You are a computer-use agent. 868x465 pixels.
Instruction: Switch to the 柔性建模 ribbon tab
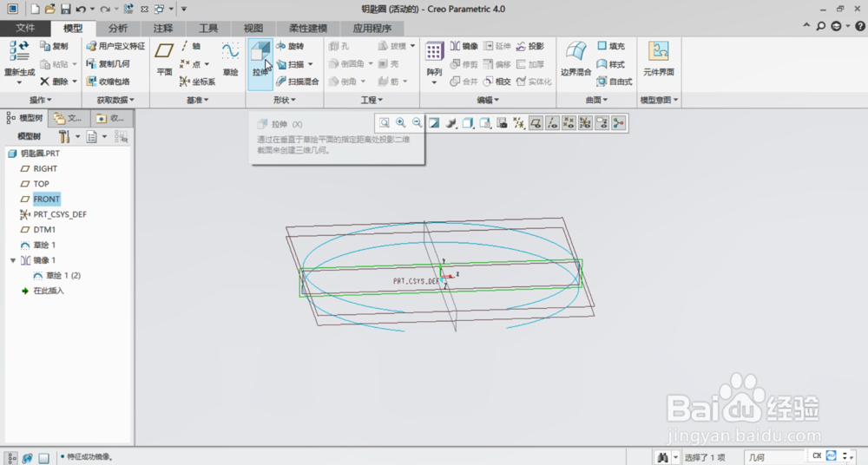click(x=308, y=29)
